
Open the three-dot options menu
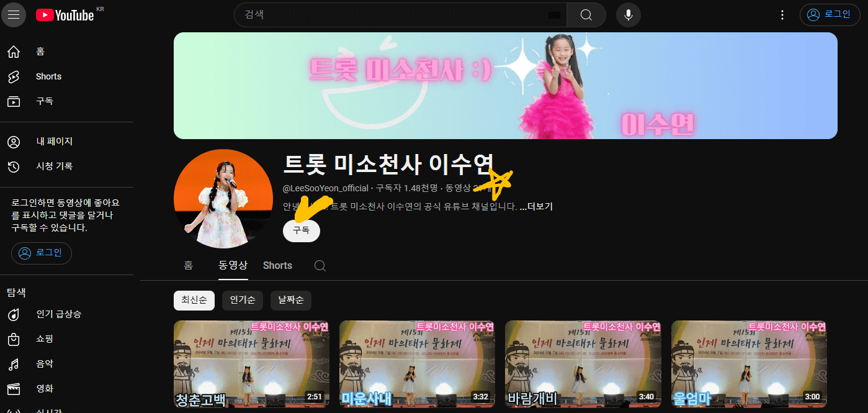(782, 14)
